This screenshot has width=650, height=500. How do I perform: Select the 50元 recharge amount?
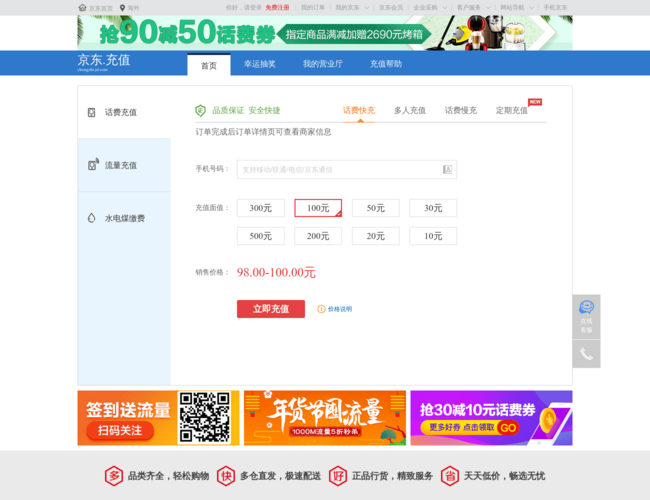coord(375,208)
